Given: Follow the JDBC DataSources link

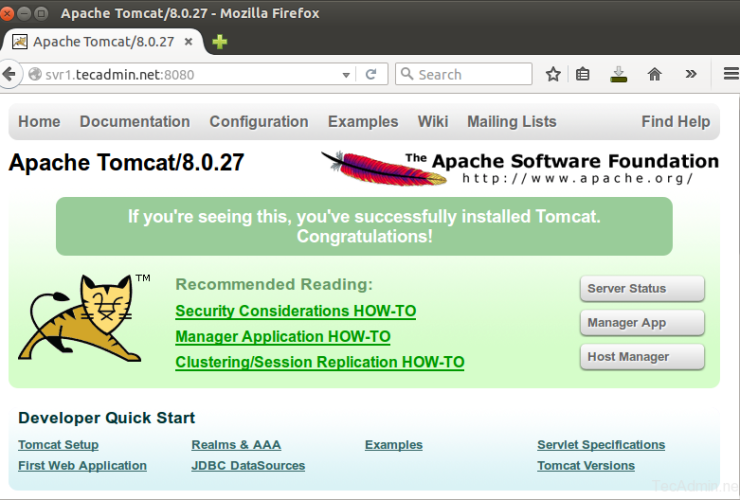Looking at the screenshot, I should (248, 466).
